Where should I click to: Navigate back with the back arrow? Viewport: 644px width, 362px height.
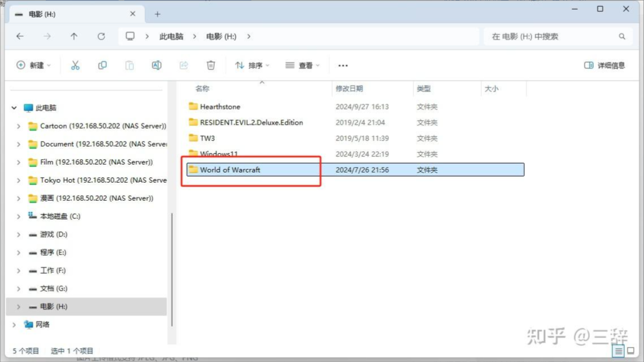(x=20, y=36)
